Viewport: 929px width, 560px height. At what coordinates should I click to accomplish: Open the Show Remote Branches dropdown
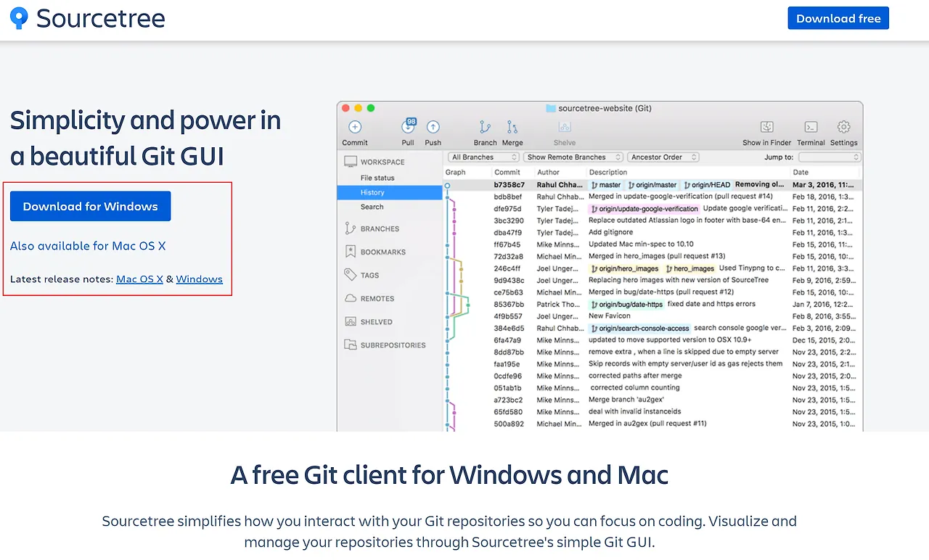tap(573, 157)
